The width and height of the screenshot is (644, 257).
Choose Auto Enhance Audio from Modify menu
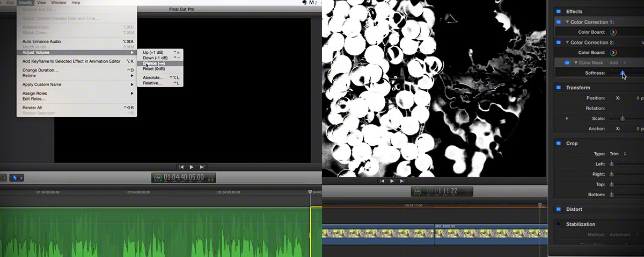77,41
